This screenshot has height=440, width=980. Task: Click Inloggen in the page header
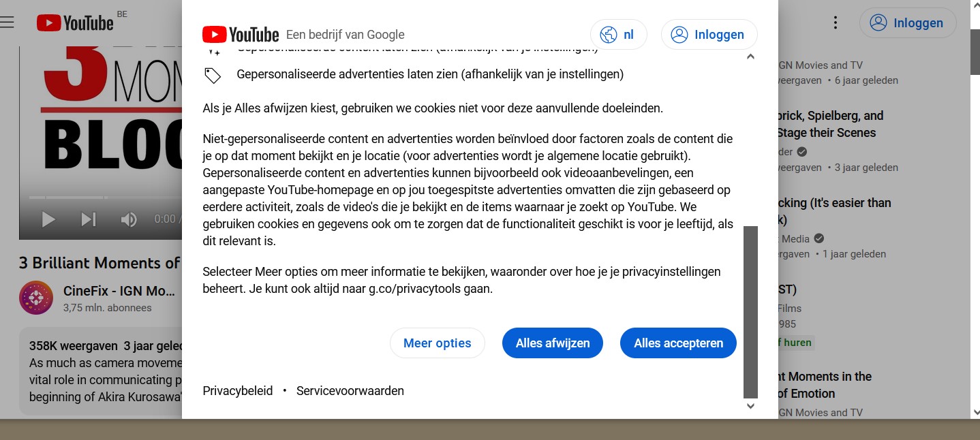pyautogui.click(x=908, y=22)
